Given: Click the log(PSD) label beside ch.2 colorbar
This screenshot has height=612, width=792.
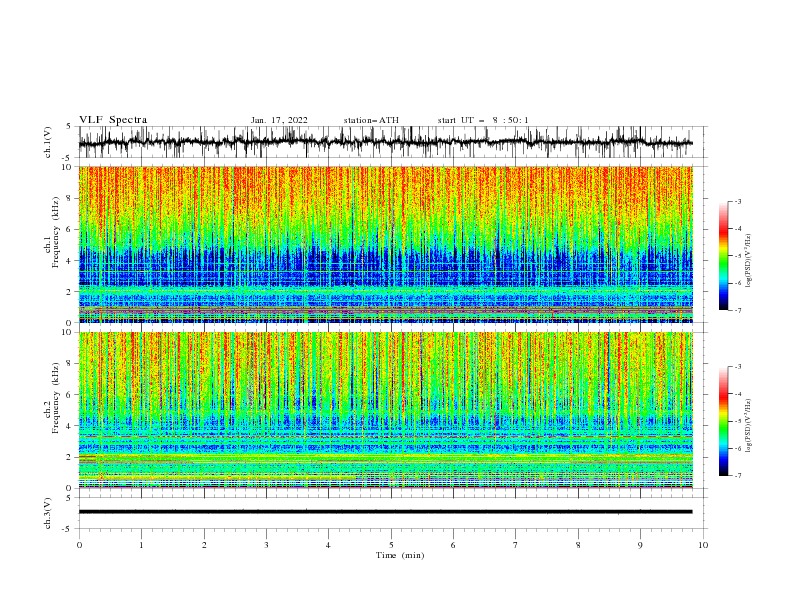Looking at the screenshot, I should 748,426.
